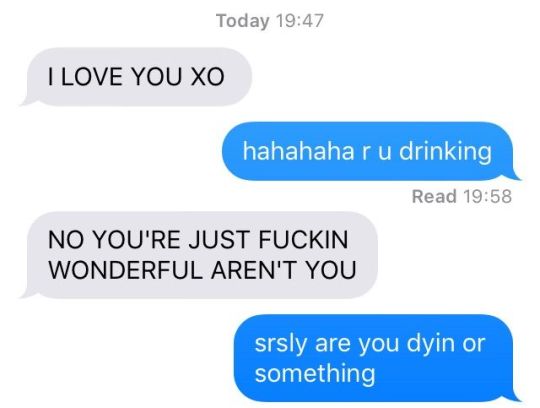Screen dimensions: 540x408
Task: Click the word "LOVE" in first message
Action: (x=92, y=76)
